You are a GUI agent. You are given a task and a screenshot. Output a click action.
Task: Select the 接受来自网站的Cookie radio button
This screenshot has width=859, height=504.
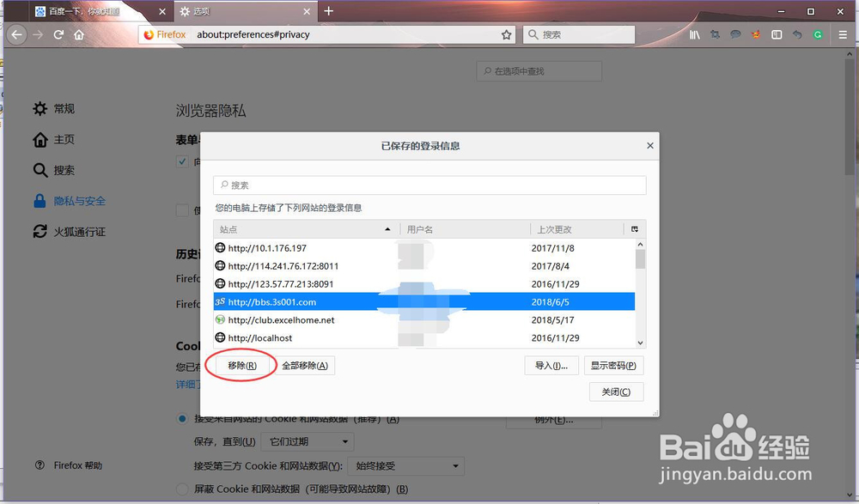[x=181, y=418]
